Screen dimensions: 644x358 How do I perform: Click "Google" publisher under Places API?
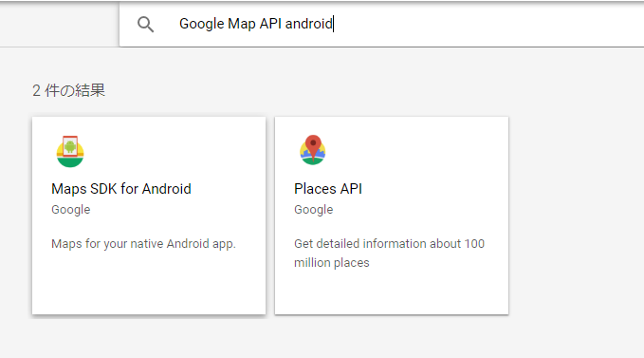click(x=313, y=210)
